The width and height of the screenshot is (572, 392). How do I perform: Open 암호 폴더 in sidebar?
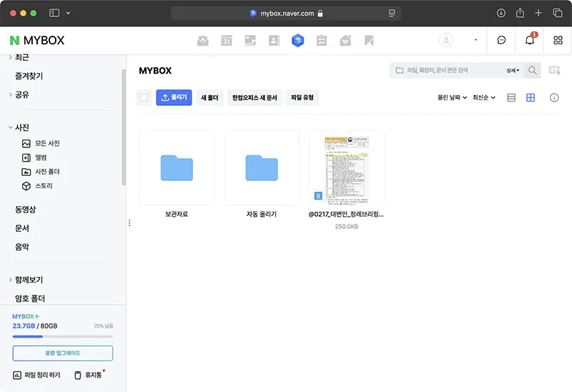coord(30,298)
